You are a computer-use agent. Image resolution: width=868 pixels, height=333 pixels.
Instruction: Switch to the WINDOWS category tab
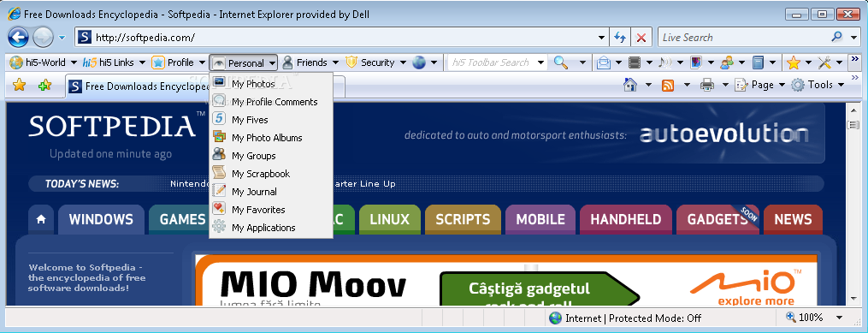(x=101, y=219)
